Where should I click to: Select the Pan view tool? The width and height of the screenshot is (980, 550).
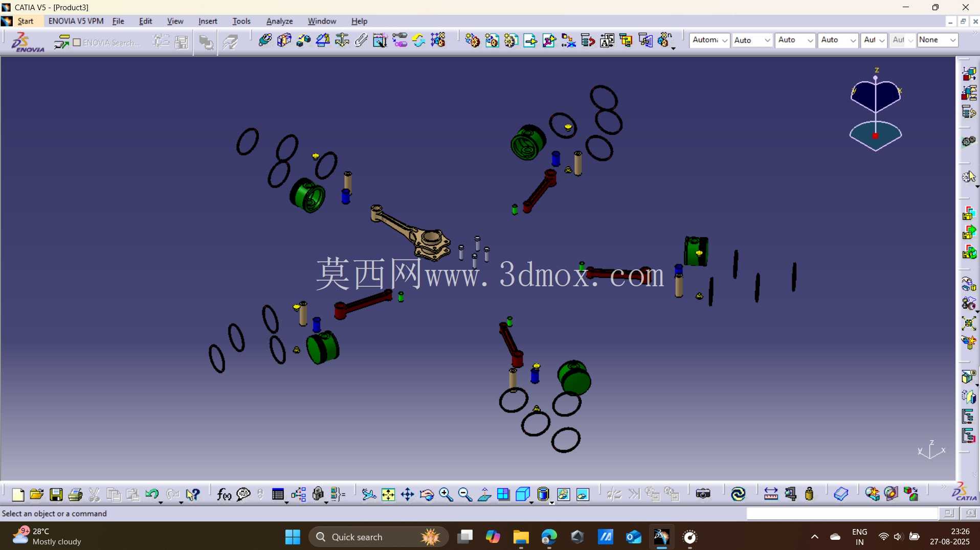pyautogui.click(x=407, y=494)
